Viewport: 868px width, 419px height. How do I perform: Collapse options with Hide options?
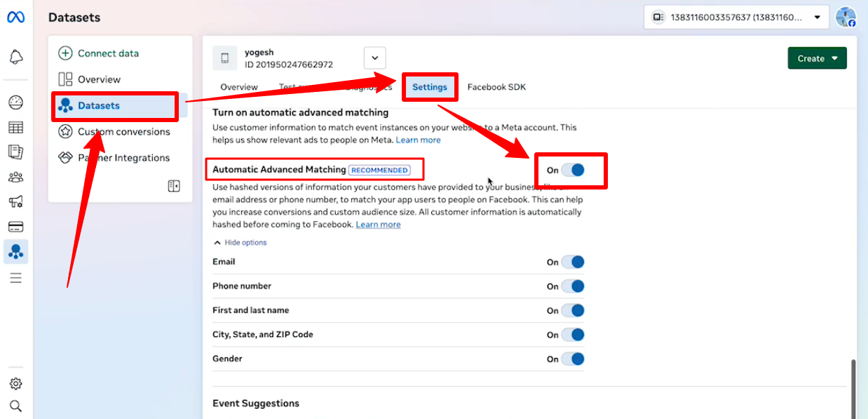(x=240, y=243)
